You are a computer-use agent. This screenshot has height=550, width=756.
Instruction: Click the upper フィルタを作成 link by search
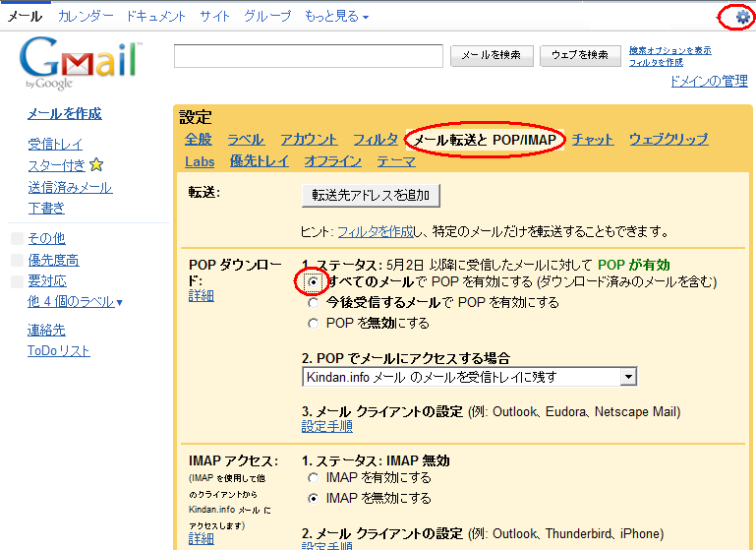tap(656, 62)
